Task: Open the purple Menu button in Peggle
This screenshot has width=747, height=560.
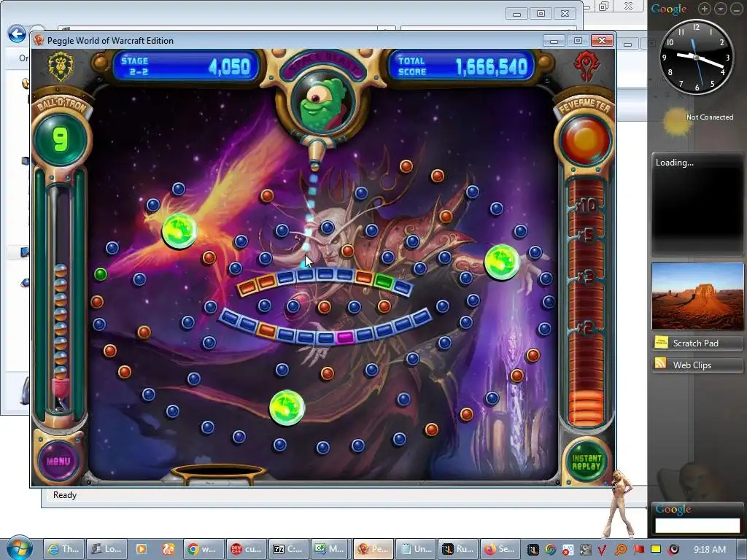Action: coord(58,461)
